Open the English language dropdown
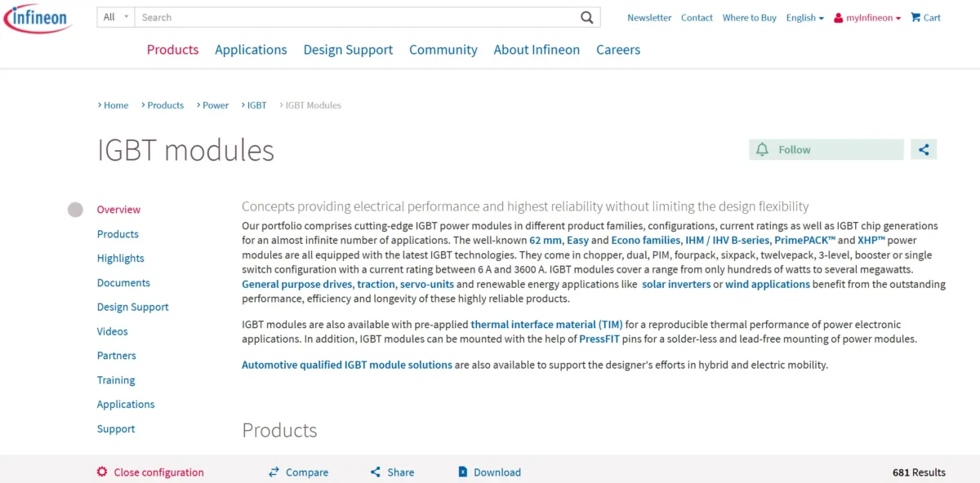 pyautogui.click(x=804, y=17)
